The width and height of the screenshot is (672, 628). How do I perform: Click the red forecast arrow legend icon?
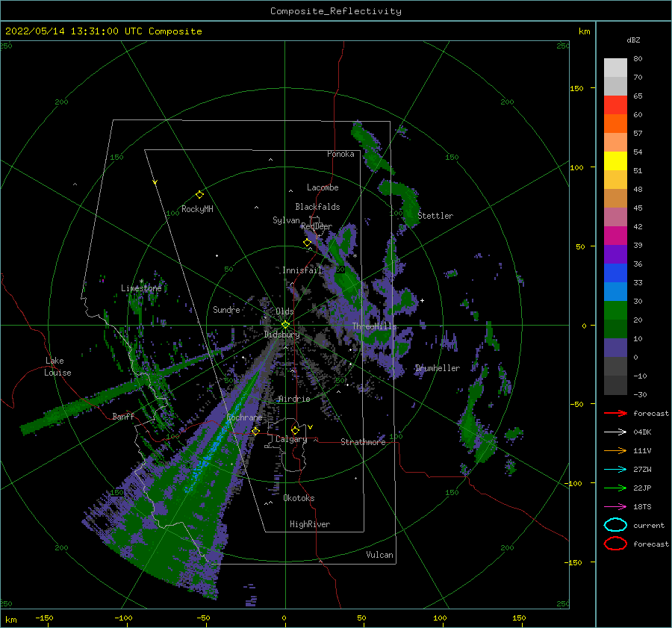click(615, 413)
